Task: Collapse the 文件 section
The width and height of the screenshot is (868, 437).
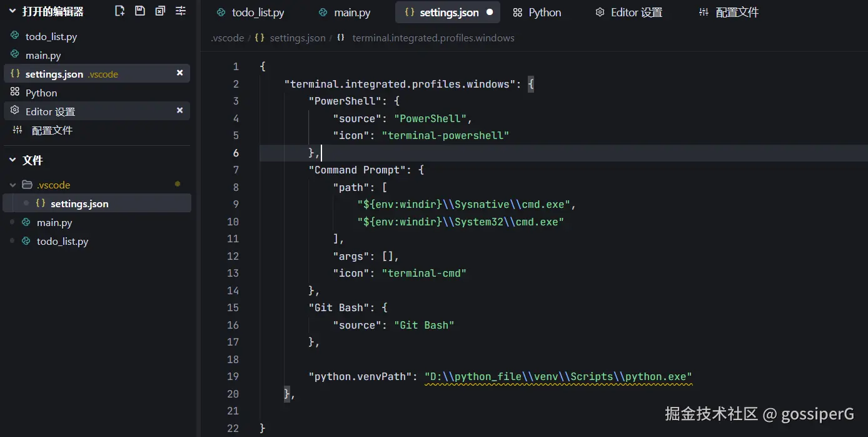Action: [x=12, y=160]
